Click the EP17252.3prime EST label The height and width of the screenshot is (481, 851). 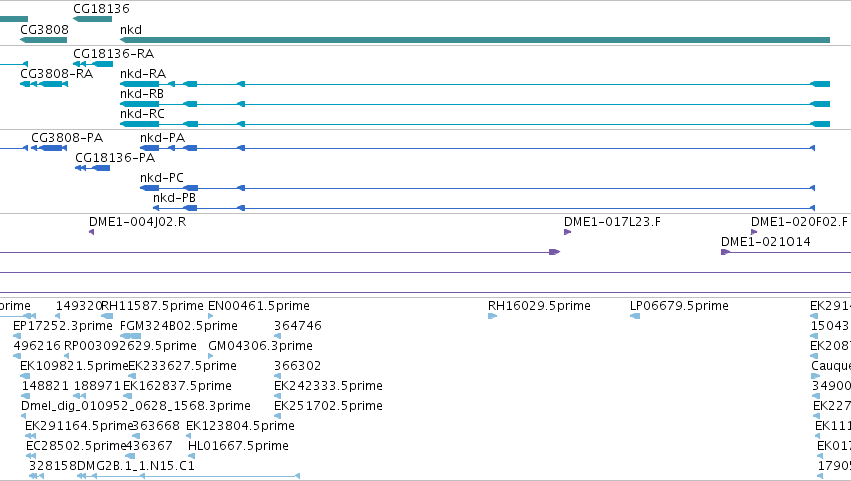(x=63, y=326)
